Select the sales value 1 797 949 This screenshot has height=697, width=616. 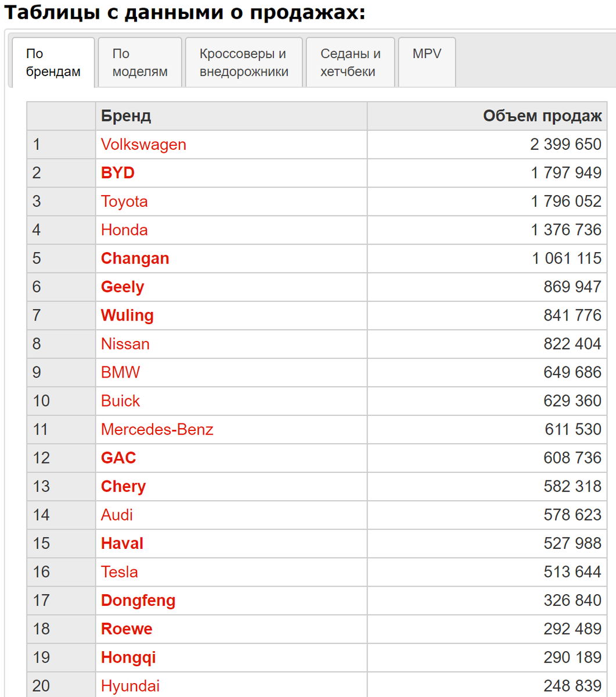click(566, 173)
